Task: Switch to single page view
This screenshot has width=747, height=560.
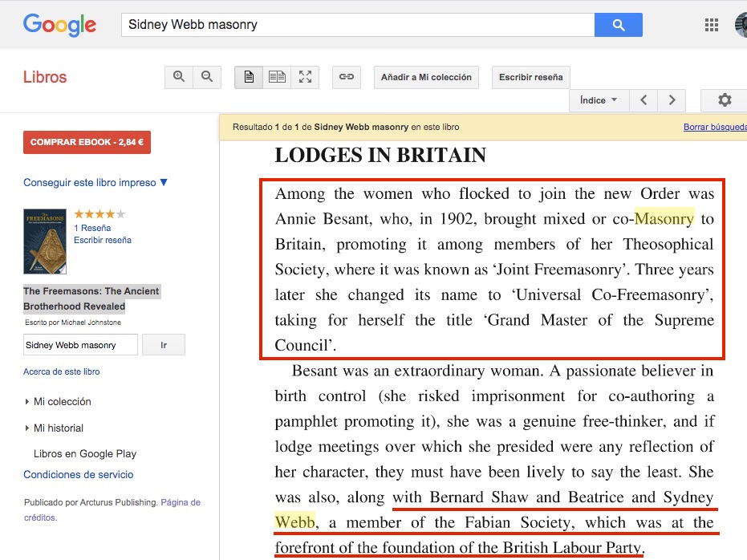Action: tap(249, 77)
